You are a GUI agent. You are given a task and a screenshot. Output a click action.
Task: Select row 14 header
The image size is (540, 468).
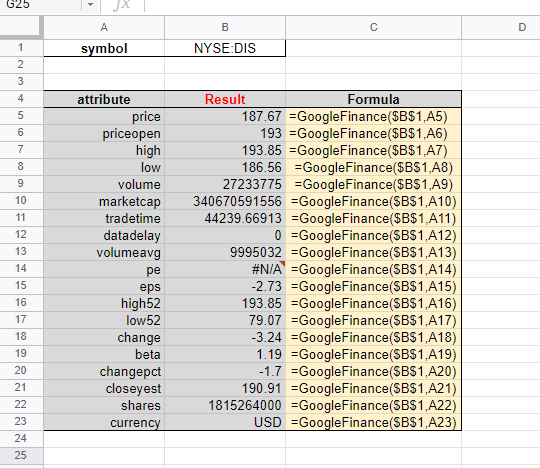point(21,269)
